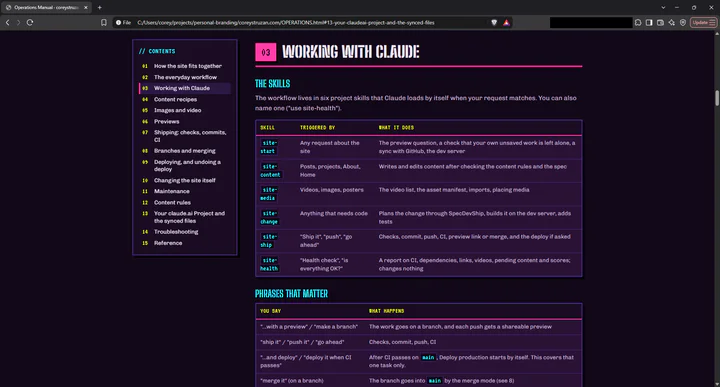Open the hamburger menu beside Update
Screen dimensions: 720x387
(x=712, y=22)
